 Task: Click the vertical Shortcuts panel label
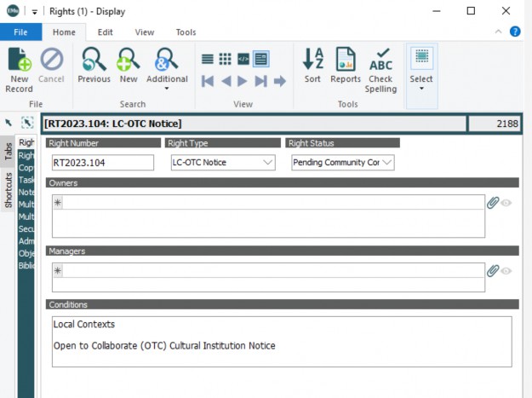coord(9,190)
